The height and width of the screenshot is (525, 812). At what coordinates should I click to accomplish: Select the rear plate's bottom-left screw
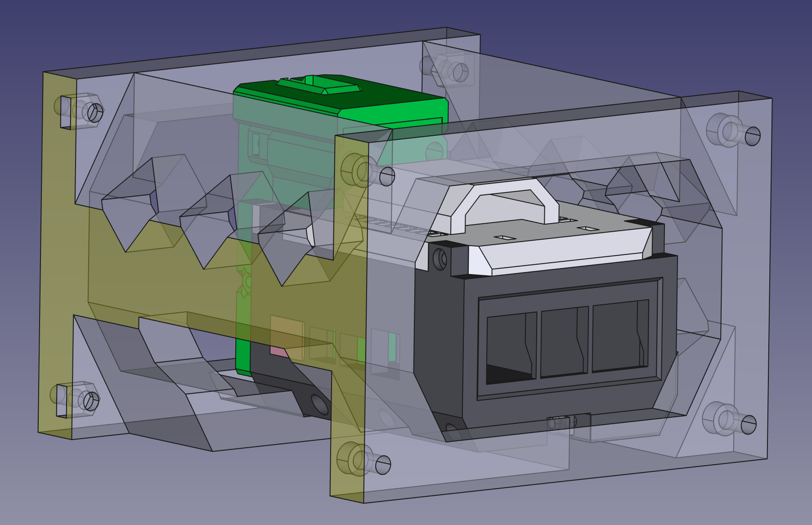91,401
